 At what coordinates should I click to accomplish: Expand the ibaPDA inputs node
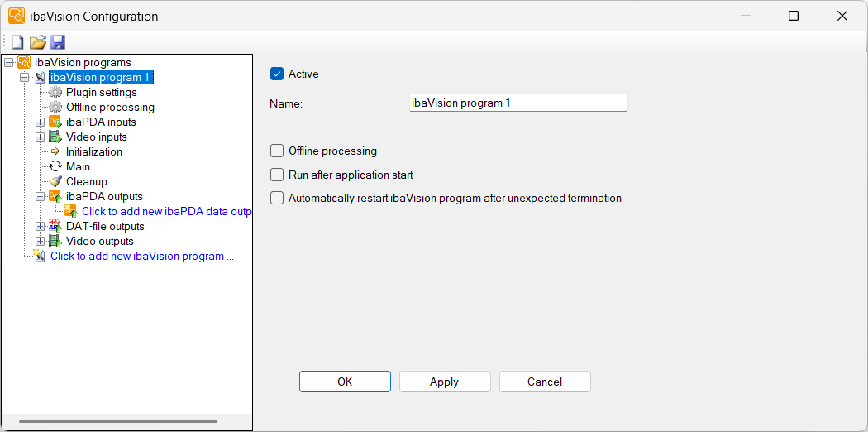pos(40,122)
